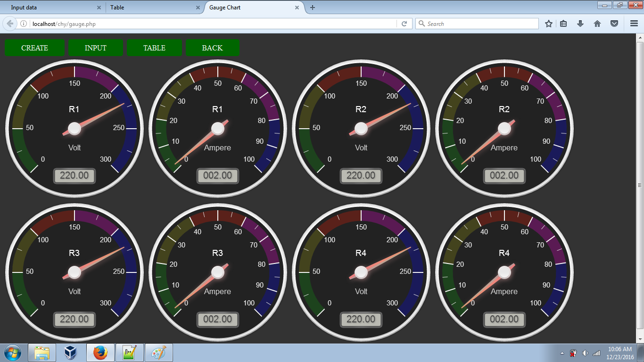The height and width of the screenshot is (362, 644).
Task: Reload the gauge page
Action: tap(405, 23)
